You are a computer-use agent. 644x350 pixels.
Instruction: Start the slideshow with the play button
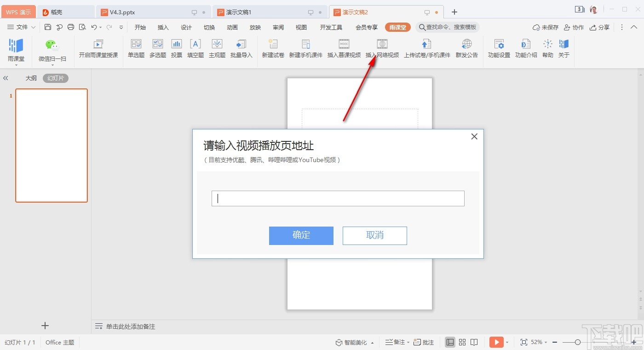(496, 342)
